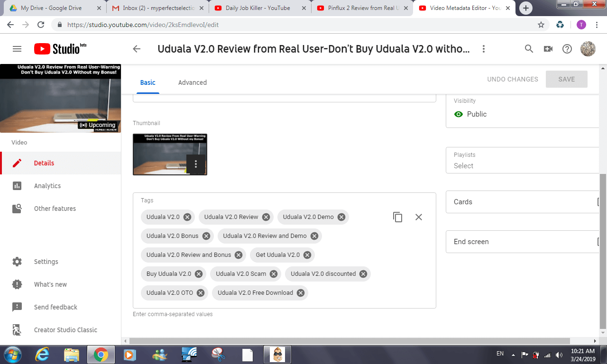
Task: Copy all tags with the copy icon
Action: [398, 217]
